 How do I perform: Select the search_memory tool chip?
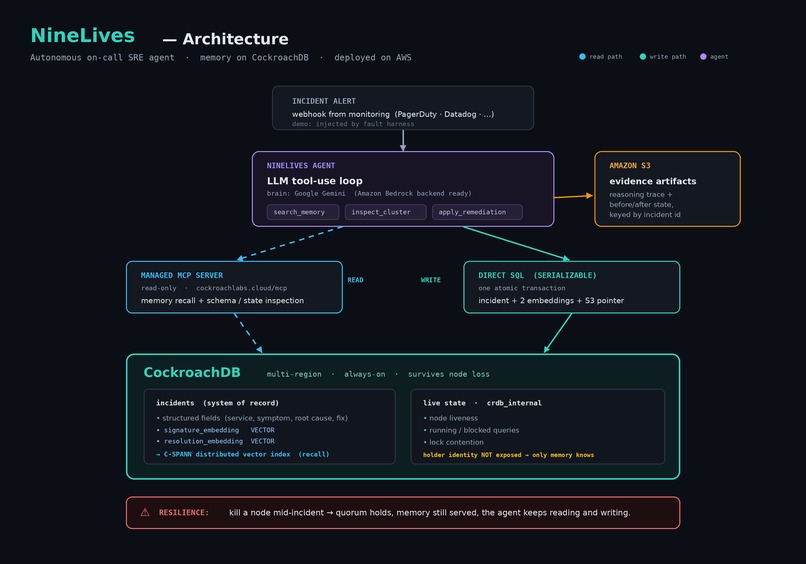pyautogui.click(x=303, y=212)
